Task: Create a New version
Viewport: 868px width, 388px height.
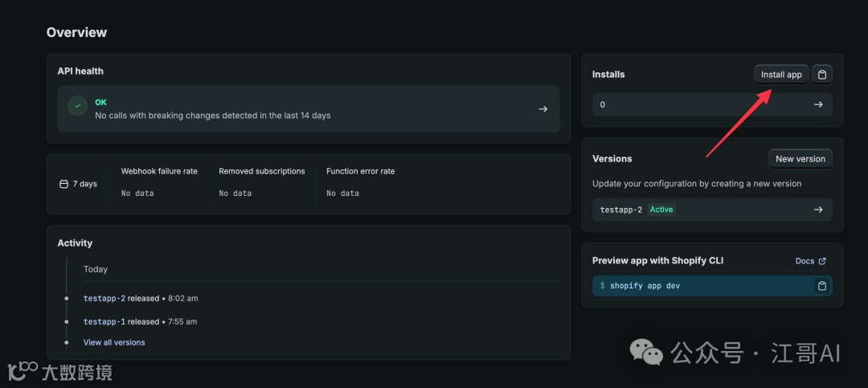Action: tap(800, 159)
